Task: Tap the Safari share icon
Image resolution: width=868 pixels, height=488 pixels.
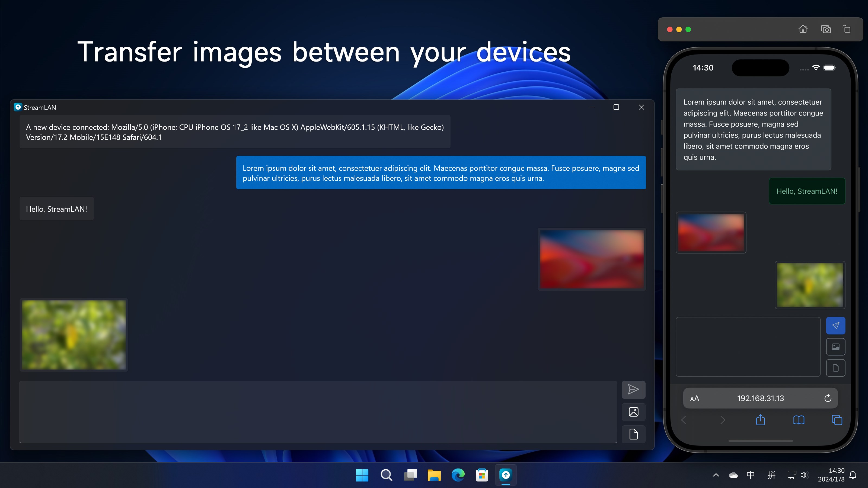Action: pos(761,420)
